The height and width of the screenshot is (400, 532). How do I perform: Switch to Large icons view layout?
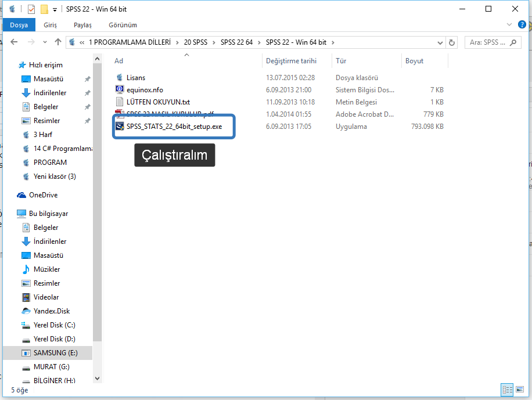(520, 390)
